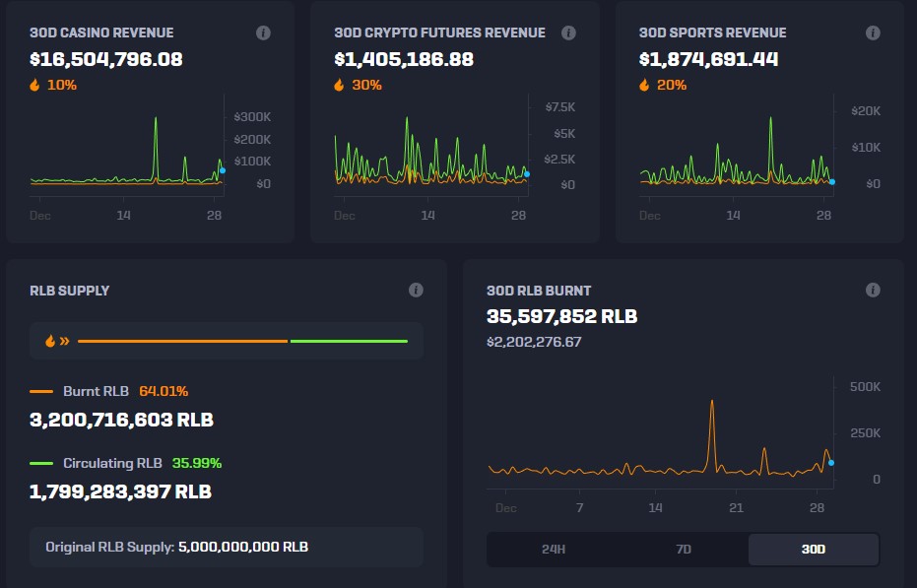This screenshot has width=917, height=588.
Task: Open info icon on 30D RLB Burnt card
Action: (x=873, y=290)
